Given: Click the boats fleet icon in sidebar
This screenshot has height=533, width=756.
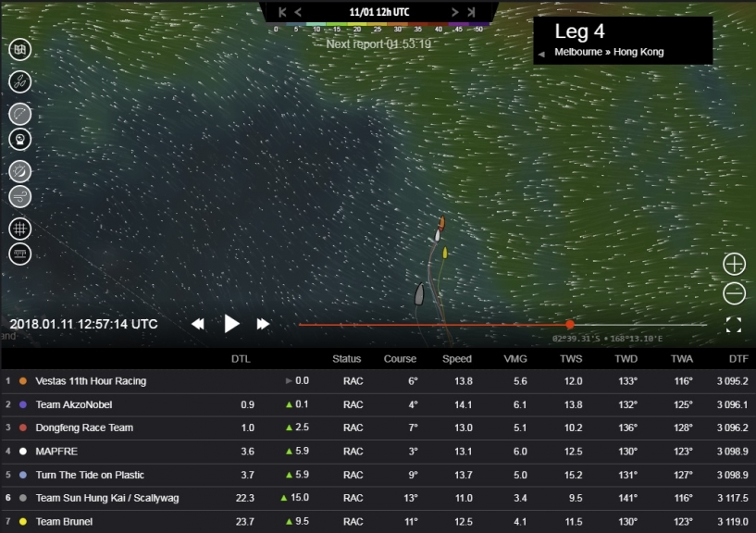Looking at the screenshot, I should point(19,81).
